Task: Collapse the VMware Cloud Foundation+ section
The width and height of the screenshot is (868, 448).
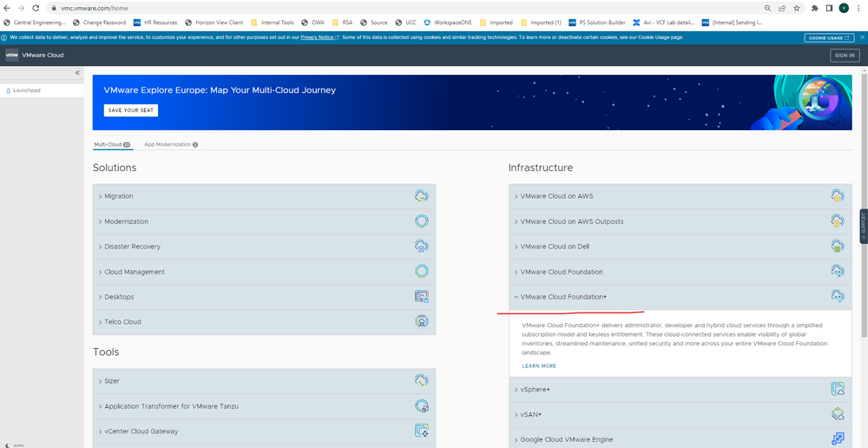Action: click(680, 297)
